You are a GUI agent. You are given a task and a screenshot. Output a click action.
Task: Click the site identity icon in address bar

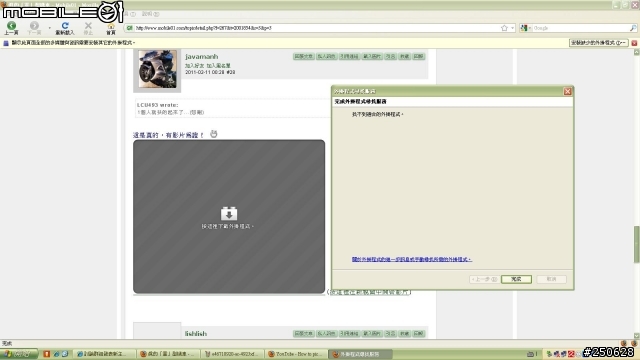click(x=129, y=28)
